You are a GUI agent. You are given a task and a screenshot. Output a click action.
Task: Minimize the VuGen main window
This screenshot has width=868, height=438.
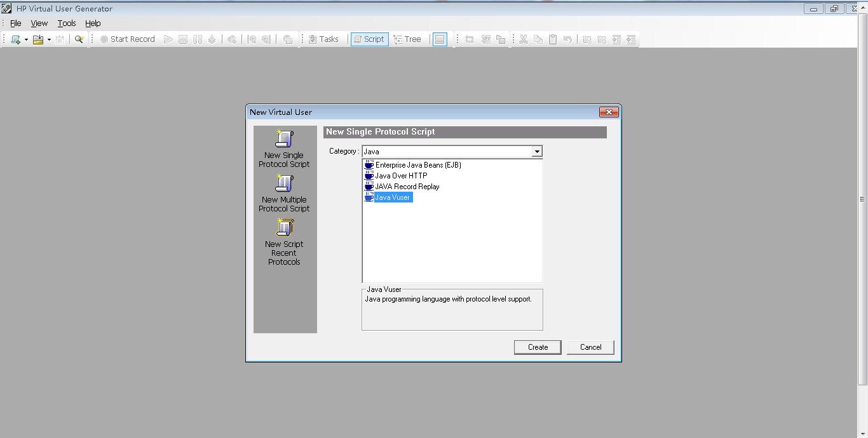(x=813, y=9)
